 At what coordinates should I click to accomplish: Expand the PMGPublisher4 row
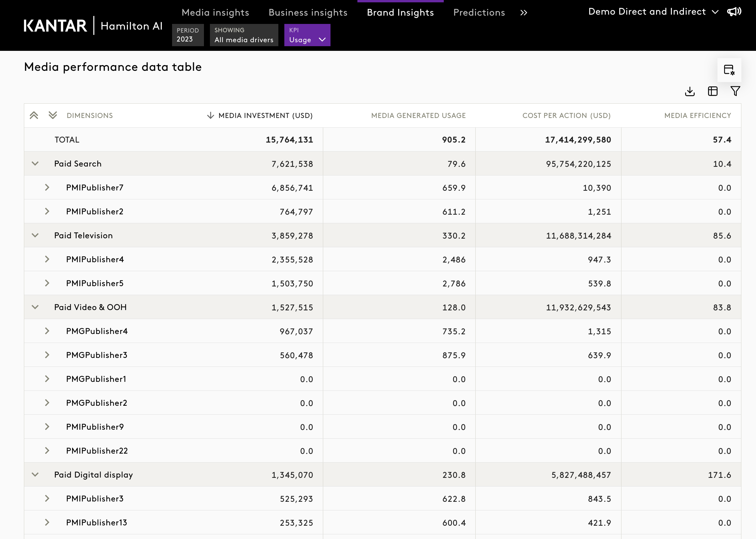click(47, 331)
